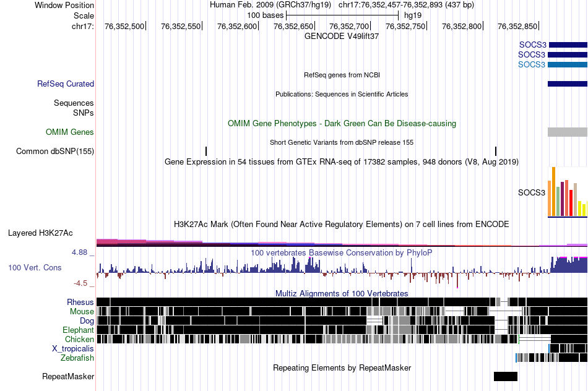This screenshot has width=588, height=391.
Task: Click the Gene Expression in 54 tissues title
Action: pyautogui.click(x=342, y=162)
